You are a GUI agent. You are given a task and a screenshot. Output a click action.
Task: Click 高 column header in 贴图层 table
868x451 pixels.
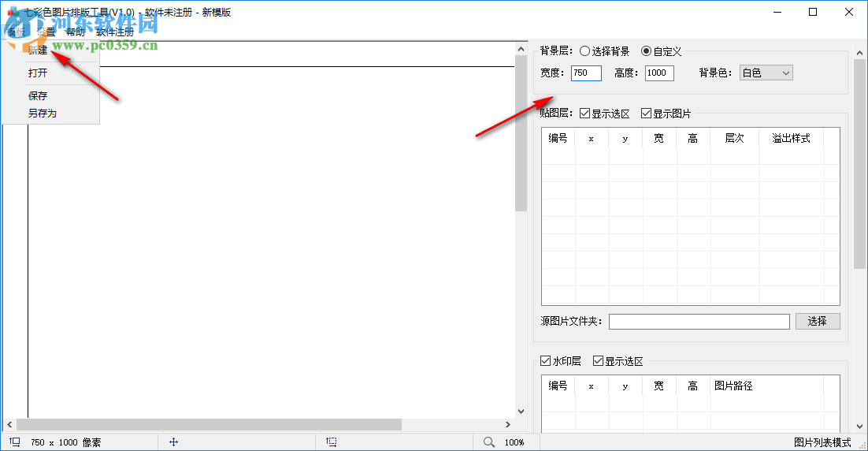pos(693,138)
